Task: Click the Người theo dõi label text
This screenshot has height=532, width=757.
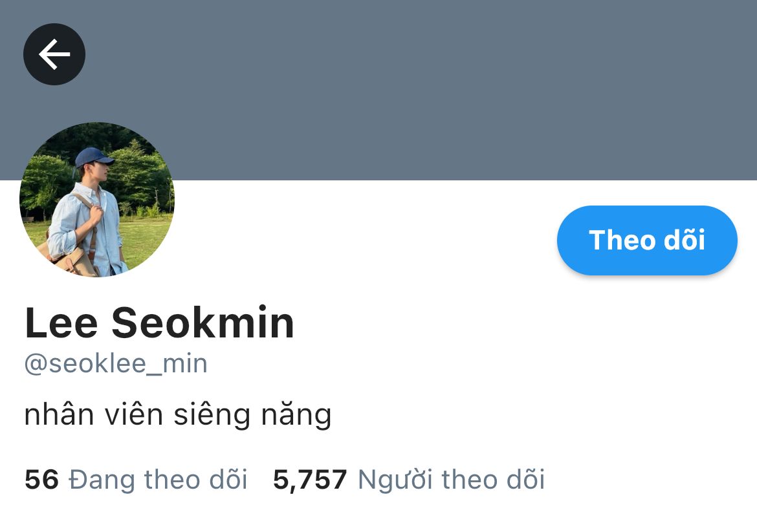Action: pyautogui.click(x=452, y=480)
